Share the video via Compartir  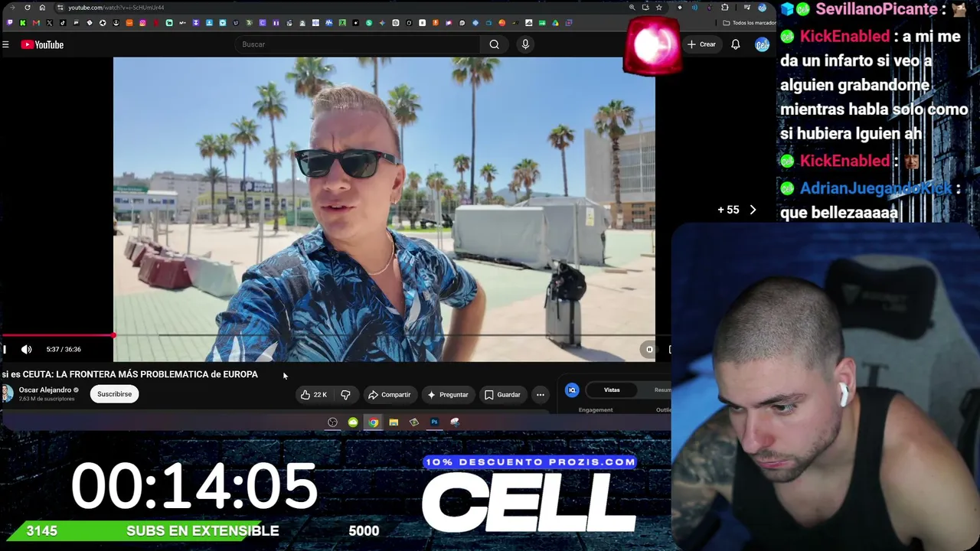[x=390, y=395]
